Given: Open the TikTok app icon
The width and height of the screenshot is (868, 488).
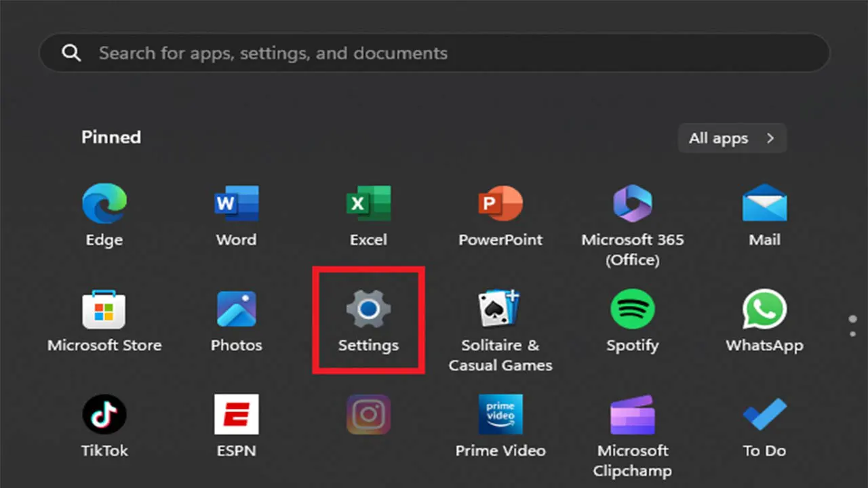Looking at the screenshot, I should (x=104, y=415).
